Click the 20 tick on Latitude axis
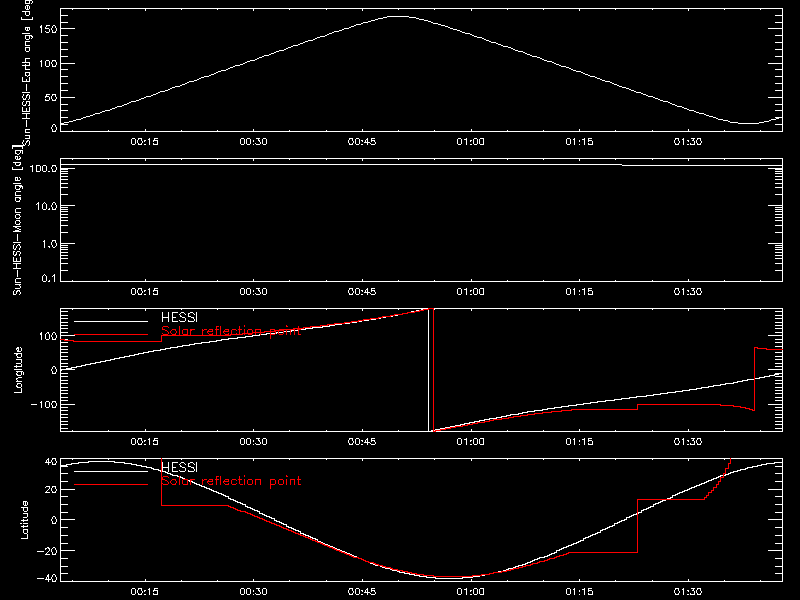 pyautogui.click(x=51, y=490)
